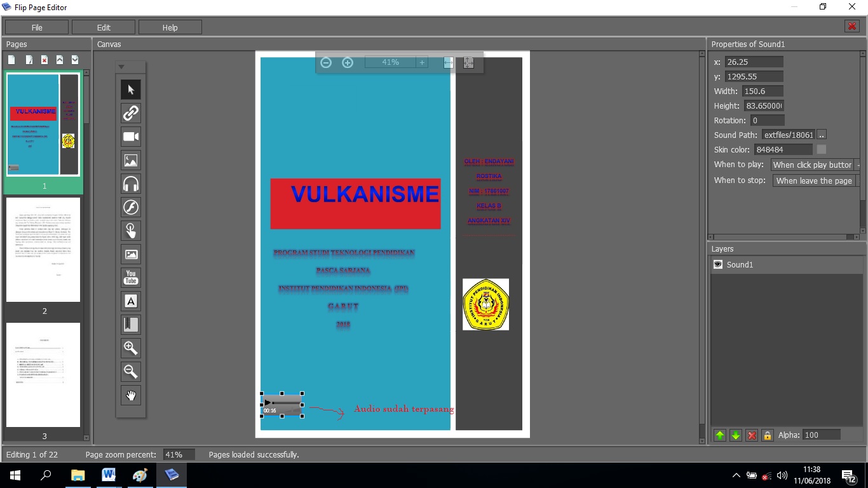Click the Rotation value field
This screenshot has height=488, width=868.
coord(768,120)
